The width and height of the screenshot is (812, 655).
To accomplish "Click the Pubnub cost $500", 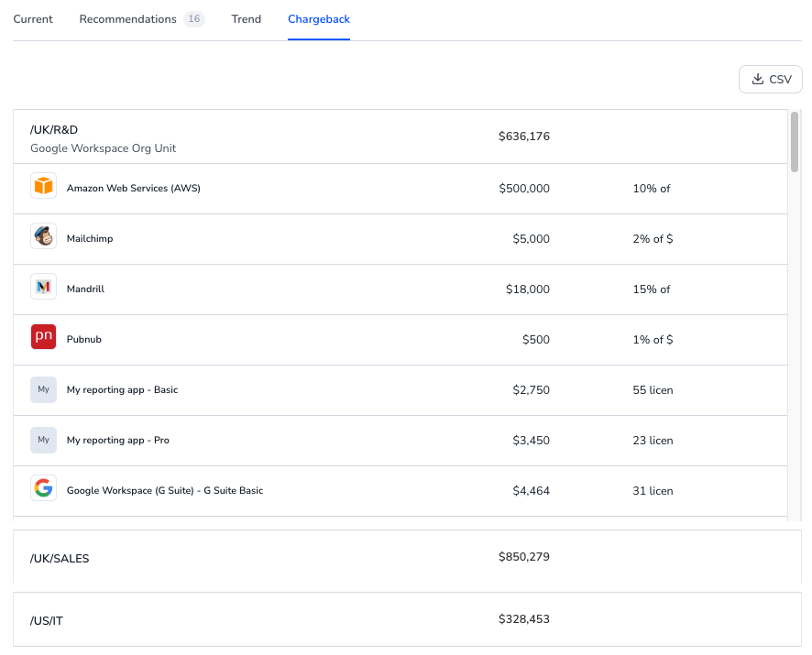I will coord(536,340).
